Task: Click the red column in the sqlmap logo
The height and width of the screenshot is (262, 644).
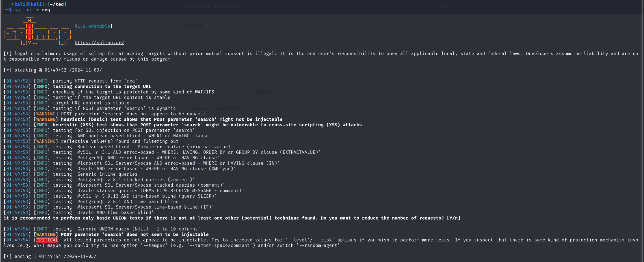Action: coord(30,32)
